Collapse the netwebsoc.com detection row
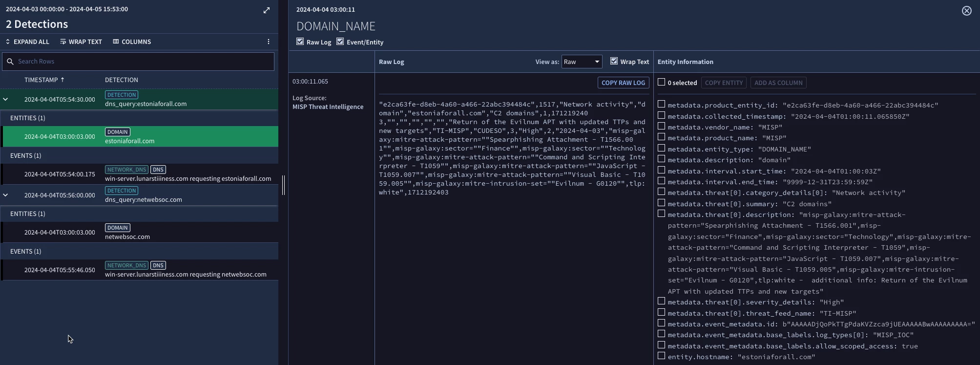980x365 pixels. click(x=5, y=195)
